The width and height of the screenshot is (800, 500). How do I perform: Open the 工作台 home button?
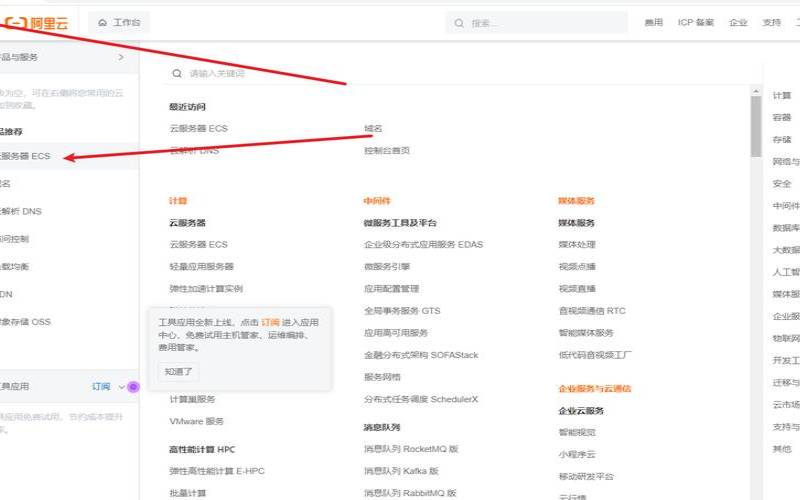(x=119, y=22)
